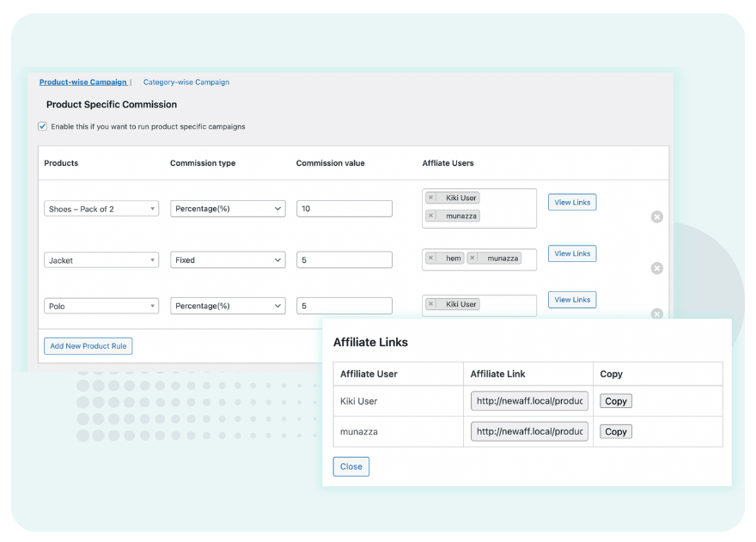Close the Affiliate Links dialog
This screenshot has height=542, width=756.
tap(351, 466)
